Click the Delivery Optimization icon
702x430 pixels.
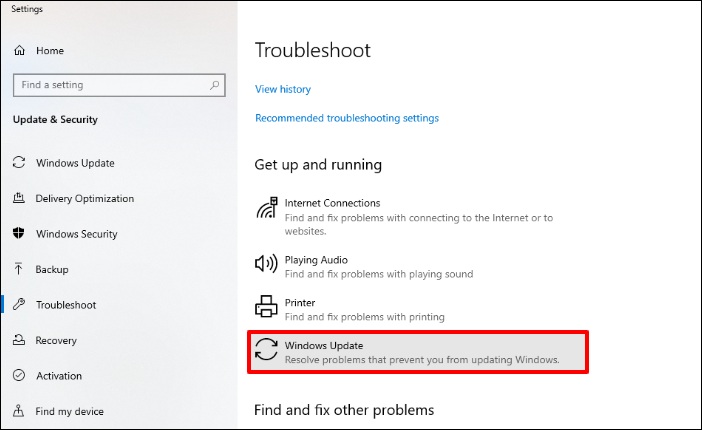click(x=18, y=199)
